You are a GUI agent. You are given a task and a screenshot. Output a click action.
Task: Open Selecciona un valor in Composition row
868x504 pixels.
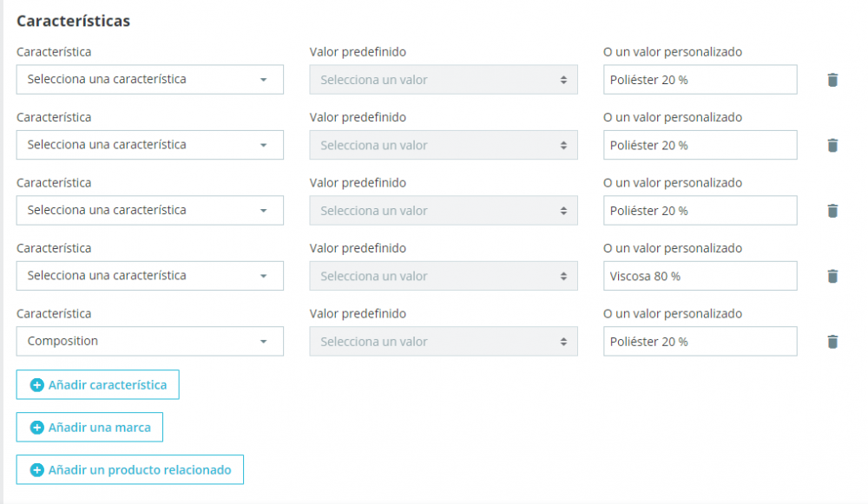click(x=443, y=341)
